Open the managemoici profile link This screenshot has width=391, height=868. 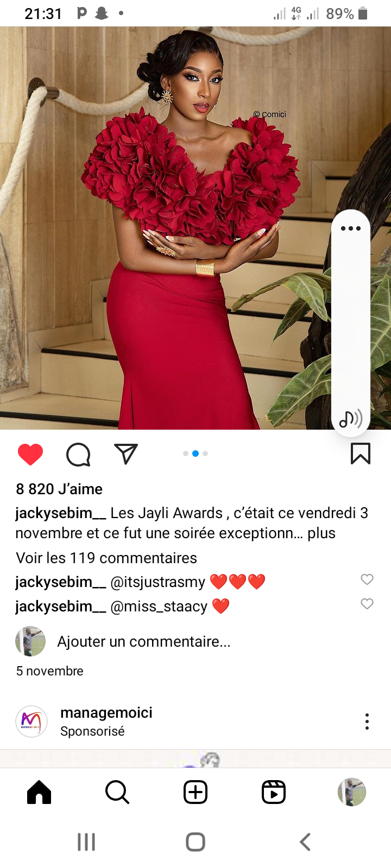(x=106, y=712)
